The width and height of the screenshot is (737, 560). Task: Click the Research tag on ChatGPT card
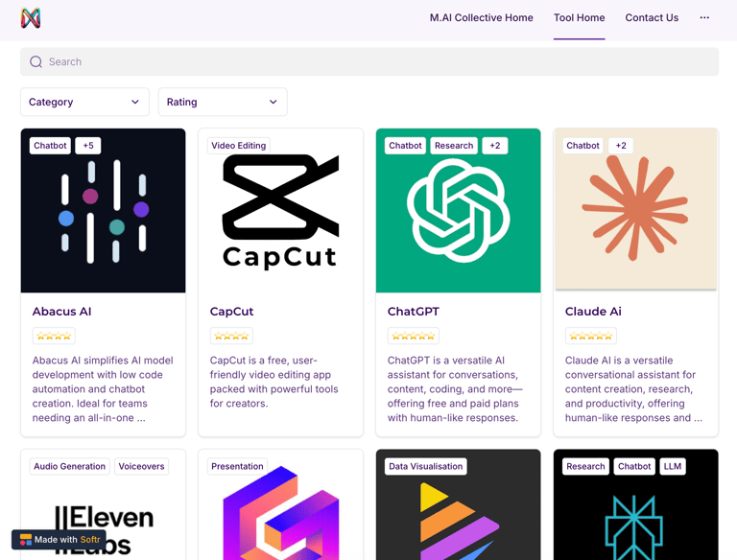pos(454,146)
